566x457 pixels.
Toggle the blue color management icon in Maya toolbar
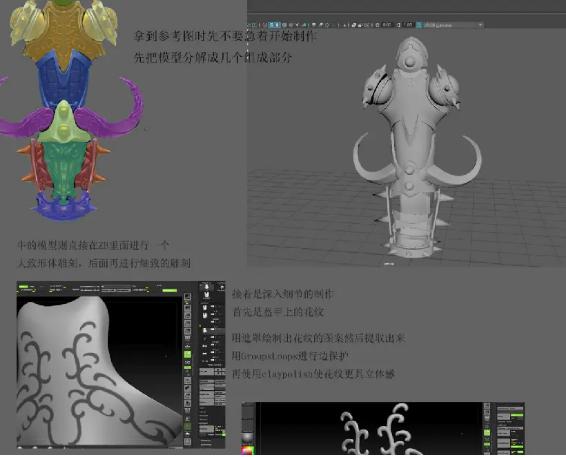[x=419, y=25]
